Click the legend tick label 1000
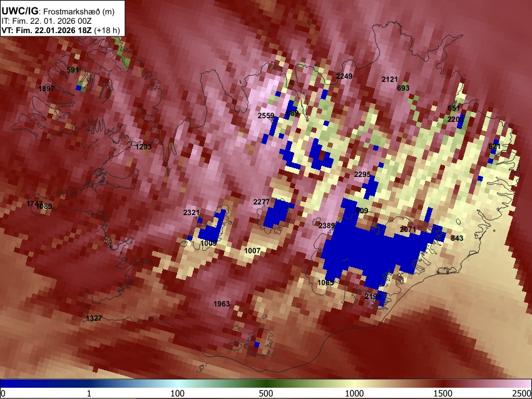 click(x=354, y=393)
